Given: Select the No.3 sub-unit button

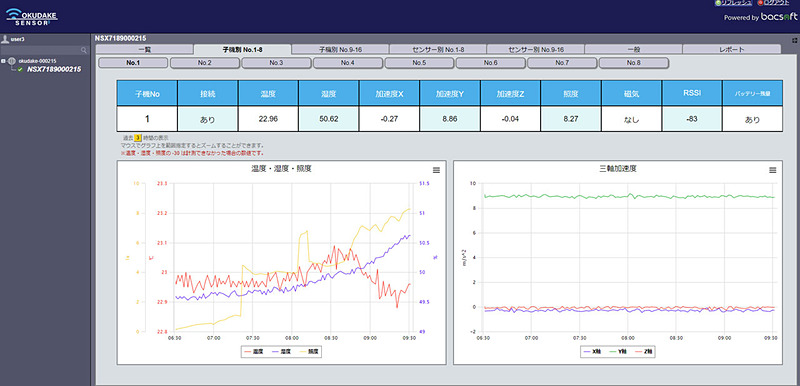Looking at the screenshot, I should 276,63.
